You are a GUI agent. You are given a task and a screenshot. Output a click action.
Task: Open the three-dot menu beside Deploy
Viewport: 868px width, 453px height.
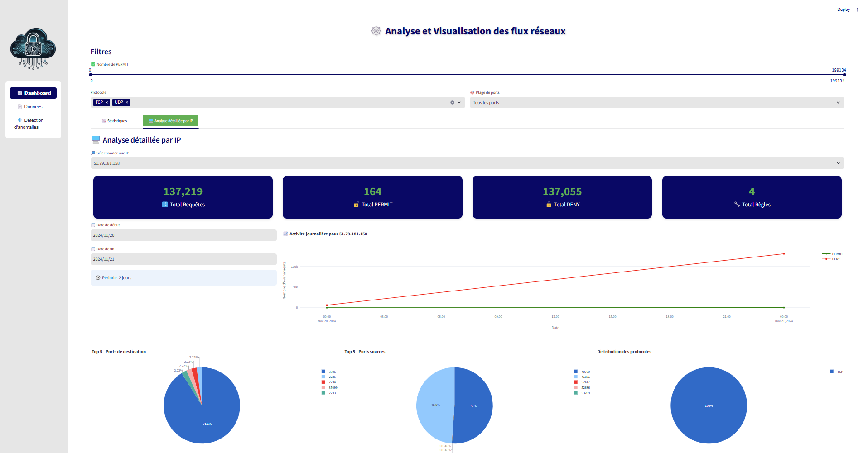(x=858, y=10)
